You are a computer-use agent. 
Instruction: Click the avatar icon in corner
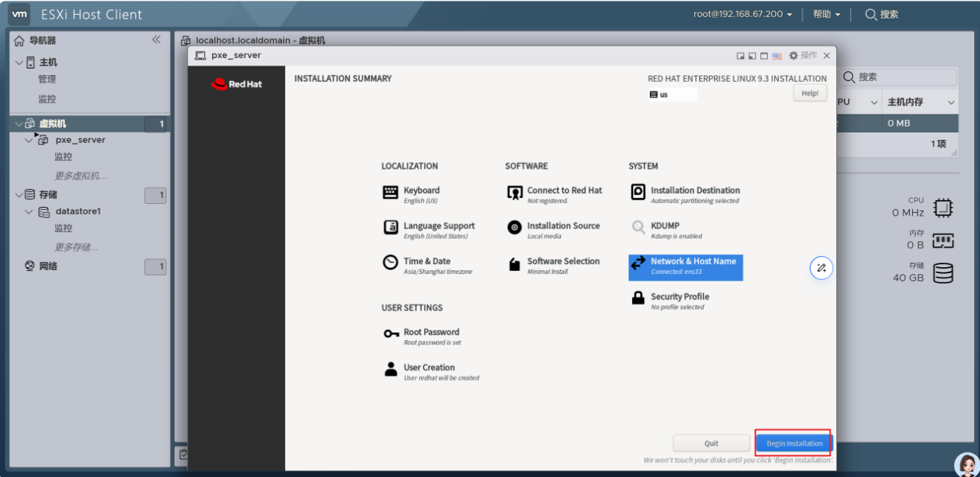click(967, 464)
